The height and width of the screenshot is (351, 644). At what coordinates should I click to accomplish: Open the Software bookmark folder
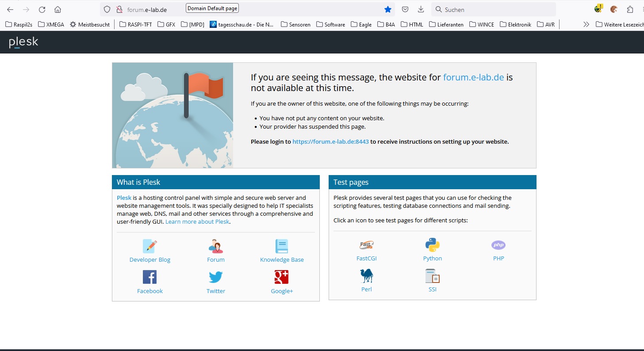point(330,24)
